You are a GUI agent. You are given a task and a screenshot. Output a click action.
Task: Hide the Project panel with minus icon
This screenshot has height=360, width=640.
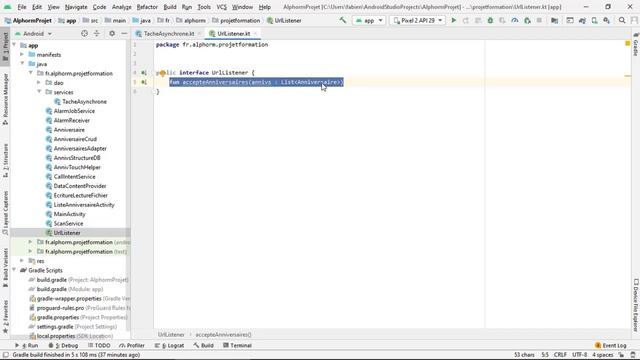124,33
